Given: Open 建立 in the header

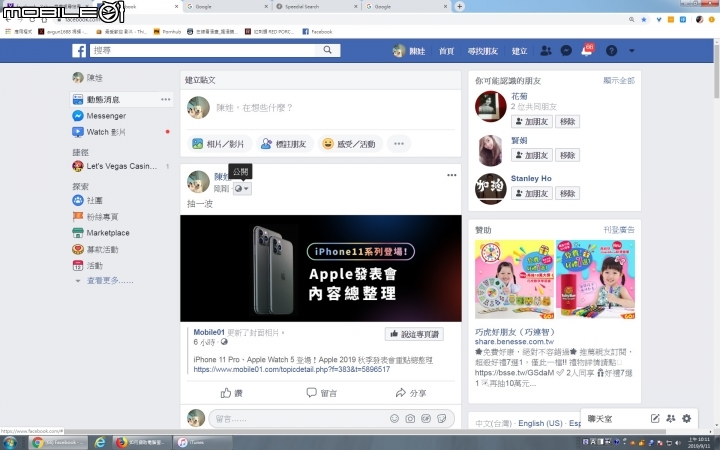Looking at the screenshot, I should pyautogui.click(x=519, y=51).
